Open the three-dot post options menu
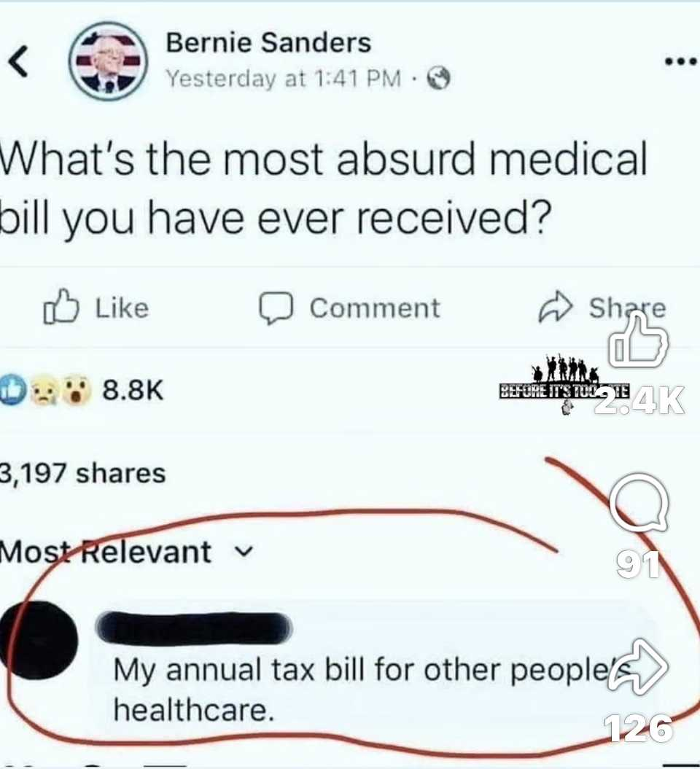 tap(680, 62)
